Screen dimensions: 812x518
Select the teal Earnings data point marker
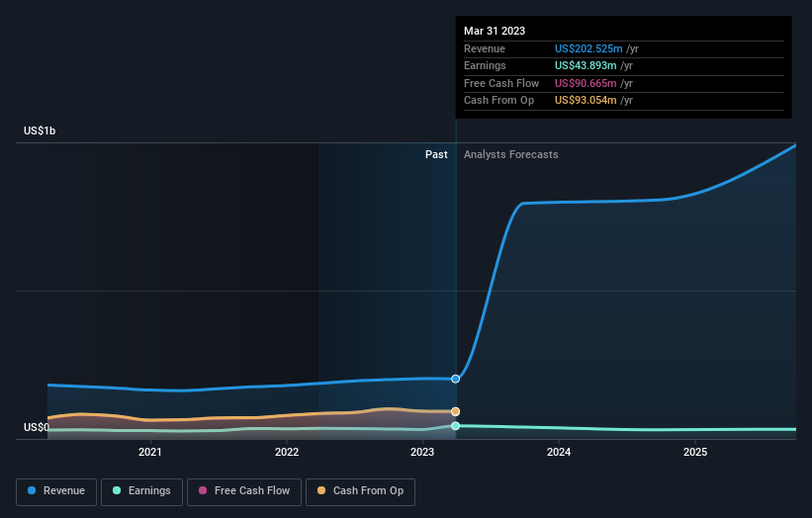455,426
